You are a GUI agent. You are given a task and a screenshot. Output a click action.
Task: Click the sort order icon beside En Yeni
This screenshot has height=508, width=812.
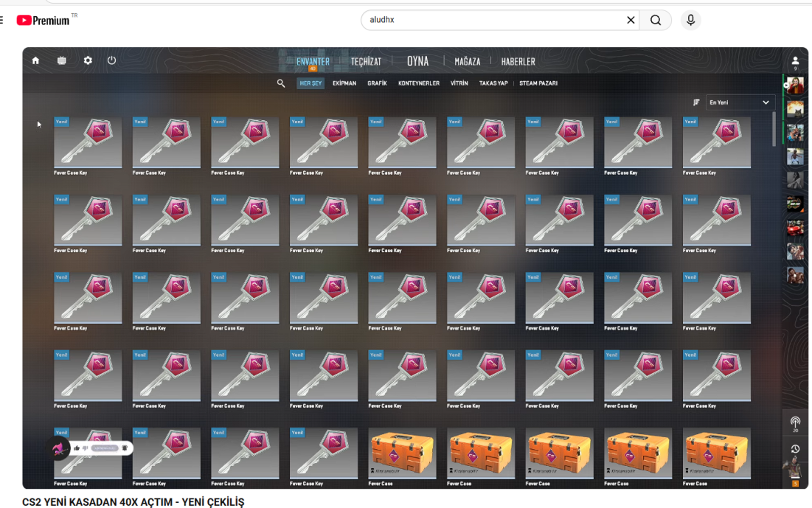[696, 102]
